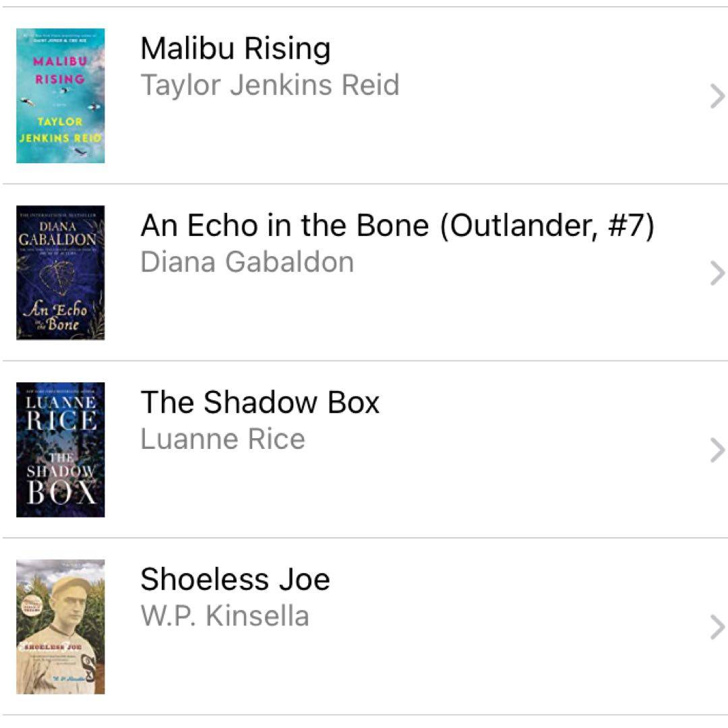
Task: Click author name Taylor Jenkins Reid
Action: pos(270,85)
